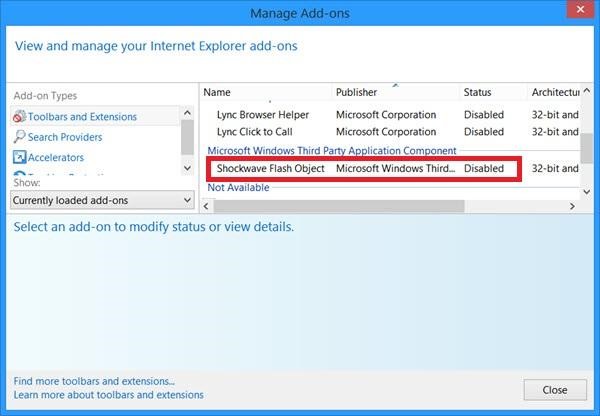Click the Search Providers magnifier icon
Screen dimensions: 600x416
(x=19, y=137)
